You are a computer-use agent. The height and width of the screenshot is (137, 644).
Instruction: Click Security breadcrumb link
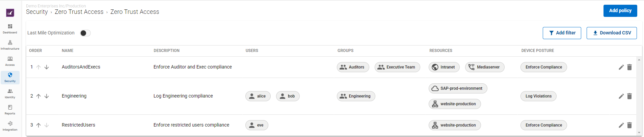click(x=37, y=12)
